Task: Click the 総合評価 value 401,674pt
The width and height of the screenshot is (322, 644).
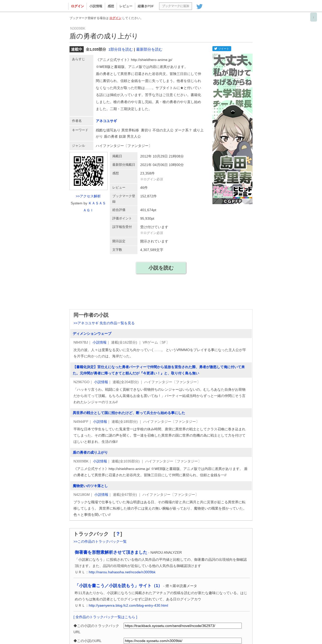Action: (x=148, y=210)
